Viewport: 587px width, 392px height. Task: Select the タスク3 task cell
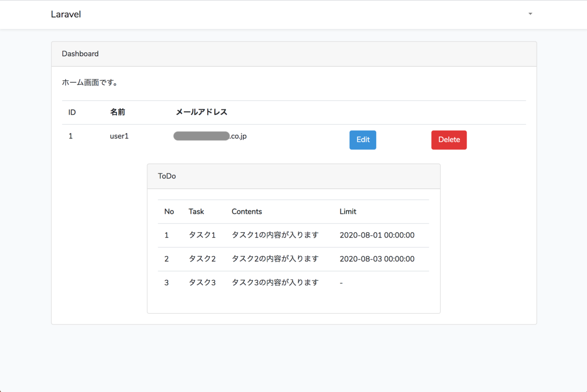pyautogui.click(x=203, y=283)
